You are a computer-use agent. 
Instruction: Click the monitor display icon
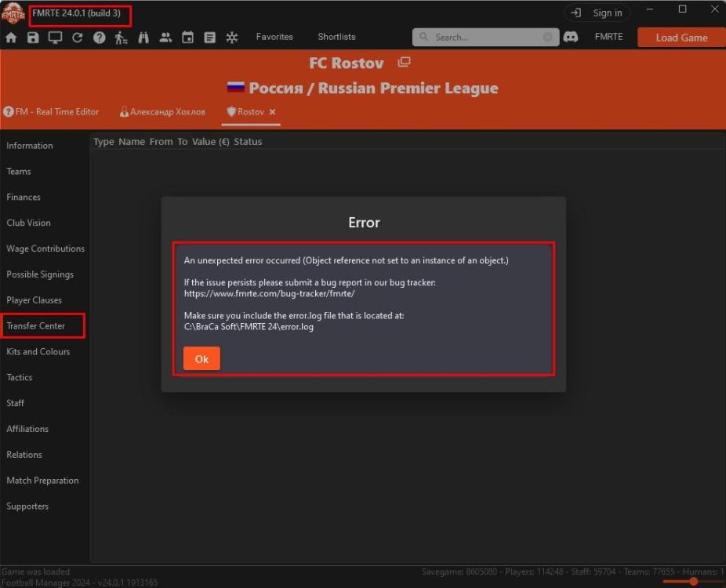pos(55,38)
